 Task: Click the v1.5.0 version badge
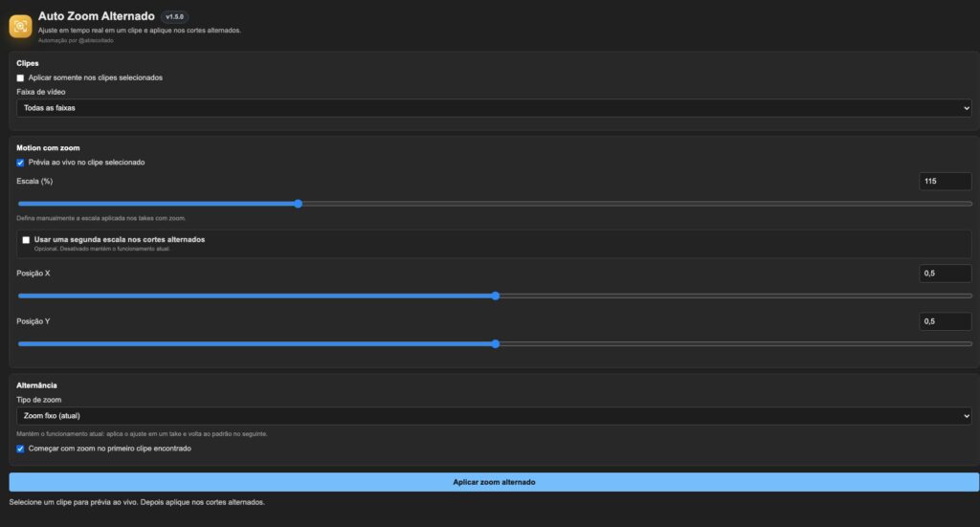point(174,17)
